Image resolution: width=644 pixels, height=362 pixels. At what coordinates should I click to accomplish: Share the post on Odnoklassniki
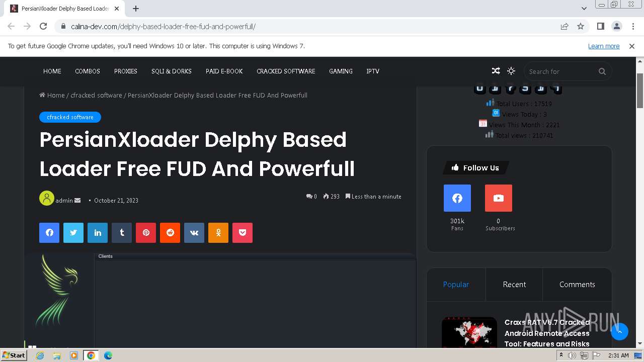[218, 233]
